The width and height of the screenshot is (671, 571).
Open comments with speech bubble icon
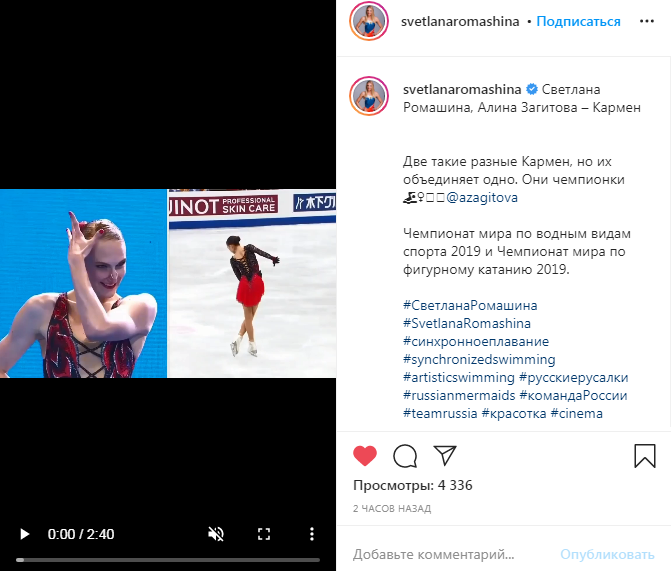405,456
